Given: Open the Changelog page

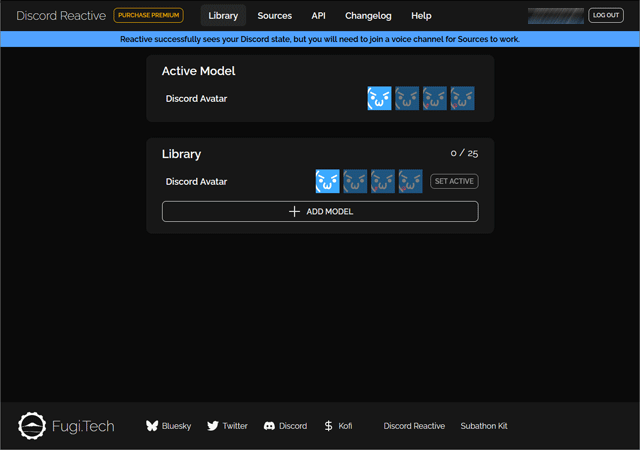Looking at the screenshot, I should (x=368, y=16).
